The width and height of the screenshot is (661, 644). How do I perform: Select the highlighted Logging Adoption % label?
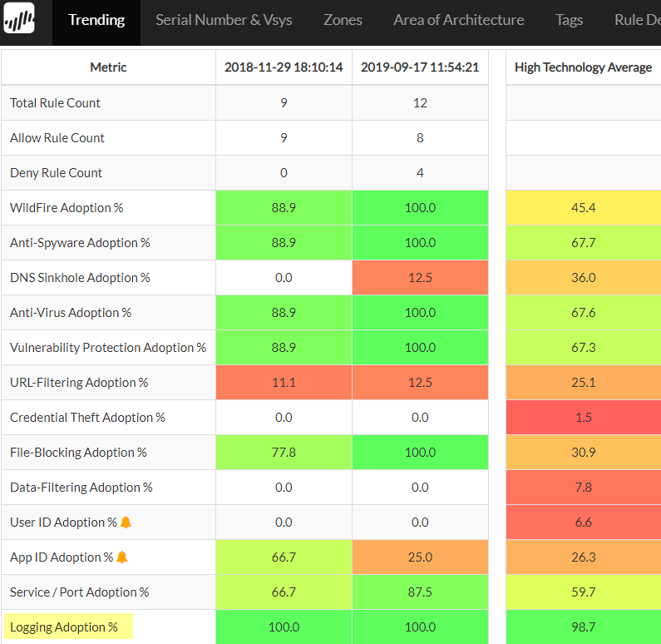(64, 627)
